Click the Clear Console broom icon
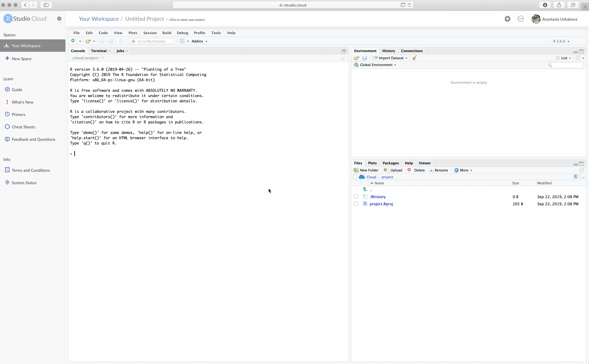The height and width of the screenshot is (364, 589). point(343,58)
